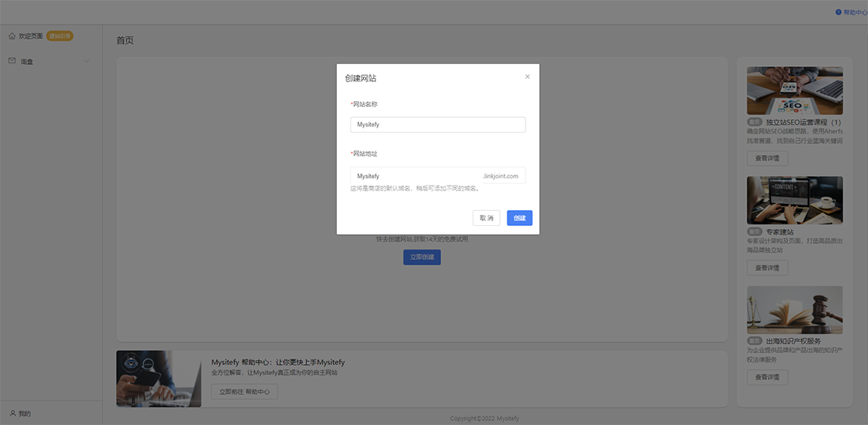868x425 pixels.
Task: Click the Mysitefy 帮助中心 headline text
Action: pyautogui.click(x=278, y=363)
